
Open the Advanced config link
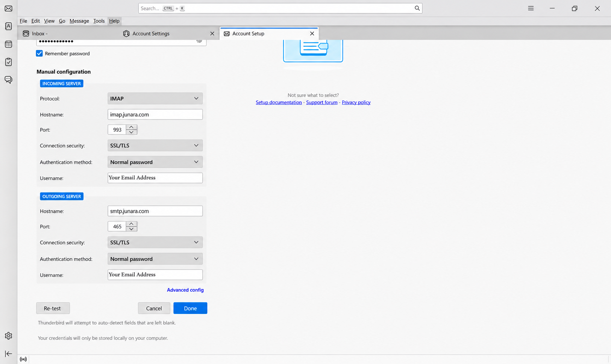(x=185, y=290)
